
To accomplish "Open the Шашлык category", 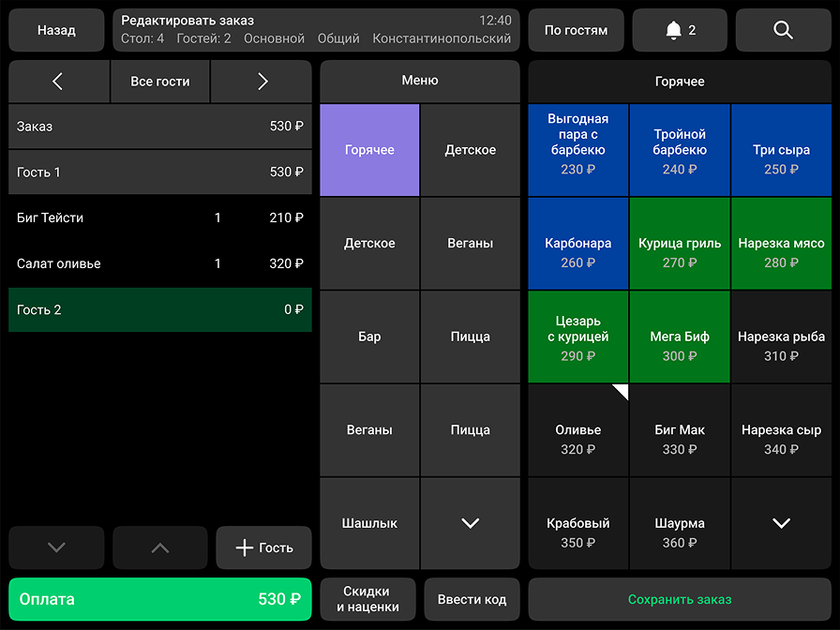I will 369,523.
